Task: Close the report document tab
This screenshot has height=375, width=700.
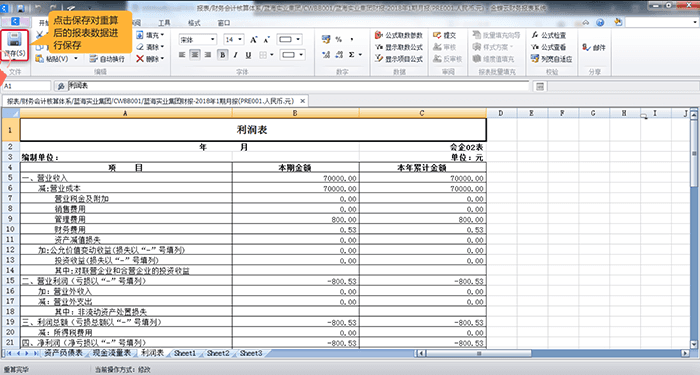Action: pyautogui.click(x=302, y=101)
